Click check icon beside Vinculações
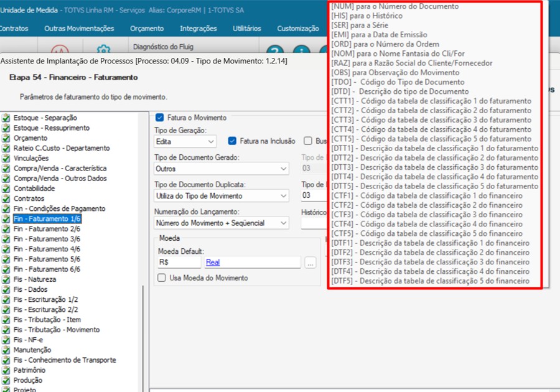The image size is (560, 392). (6, 158)
